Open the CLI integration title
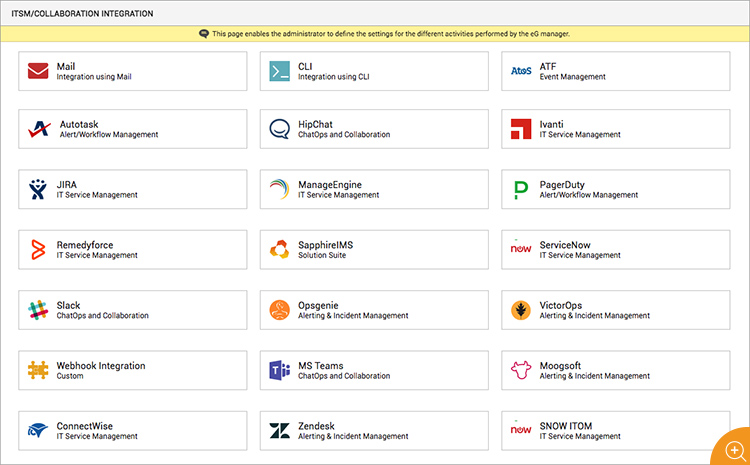Image resolution: width=750 pixels, height=465 pixels. pos(305,66)
